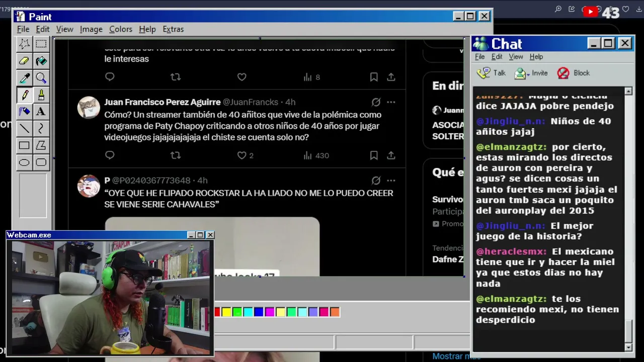Choose the Fill With Color bucket tool
The height and width of the screenshot is (362, 644).
pos(41,61)
